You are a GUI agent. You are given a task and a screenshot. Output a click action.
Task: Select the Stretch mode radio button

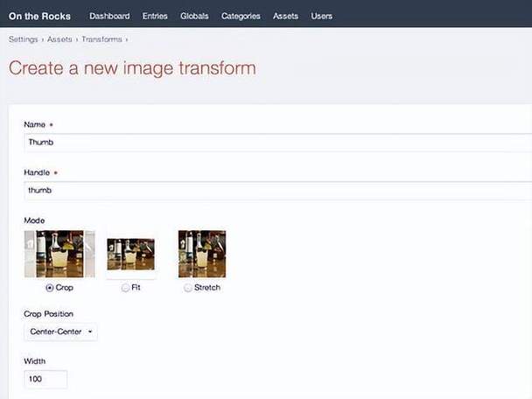187,288
